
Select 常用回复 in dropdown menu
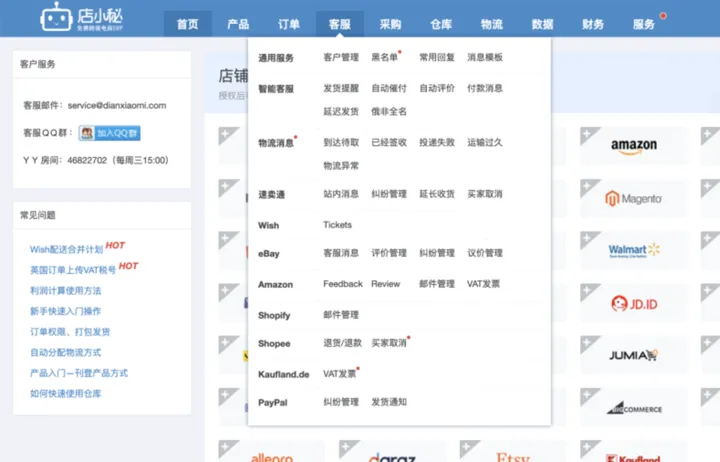click(x=437, y=57)
